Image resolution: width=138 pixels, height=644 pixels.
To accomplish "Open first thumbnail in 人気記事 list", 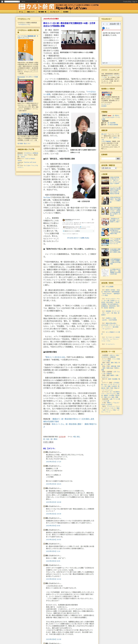I will tap(105, 181).
